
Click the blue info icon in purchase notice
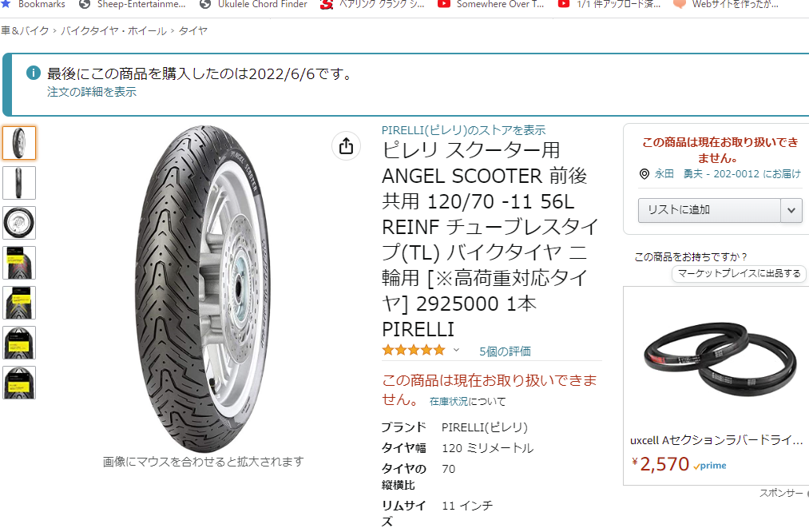coord(34,73)
